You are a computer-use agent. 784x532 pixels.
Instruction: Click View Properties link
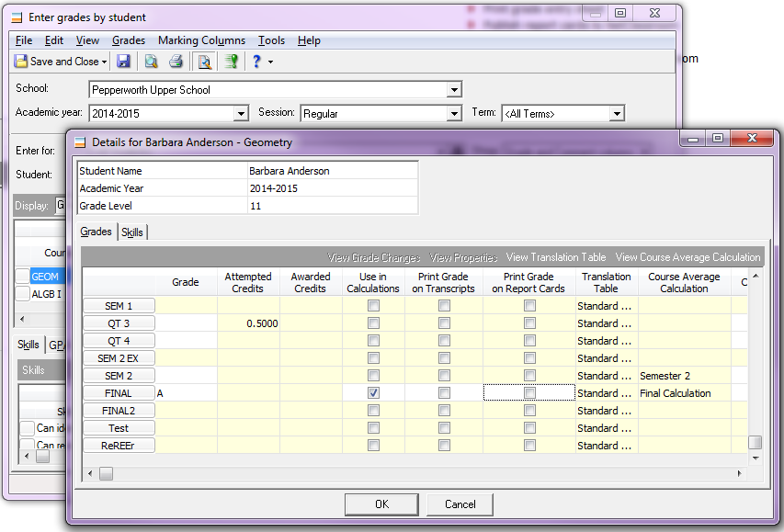tap(463, 257)
